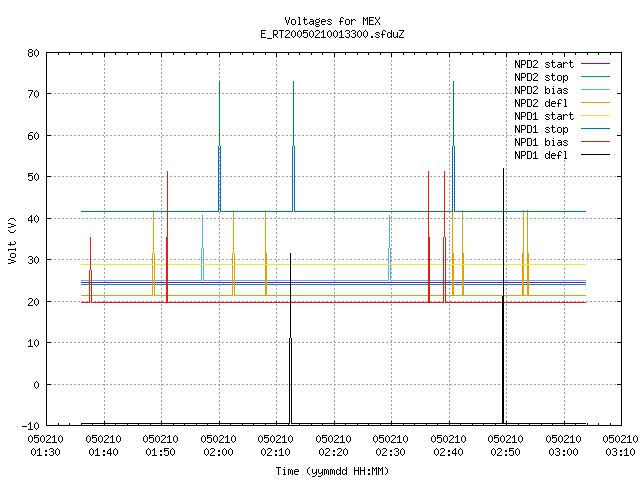The image size is (640, 480).
Task: Click the 'NPD1 defl' legend label
Action: tap(541, 156)
